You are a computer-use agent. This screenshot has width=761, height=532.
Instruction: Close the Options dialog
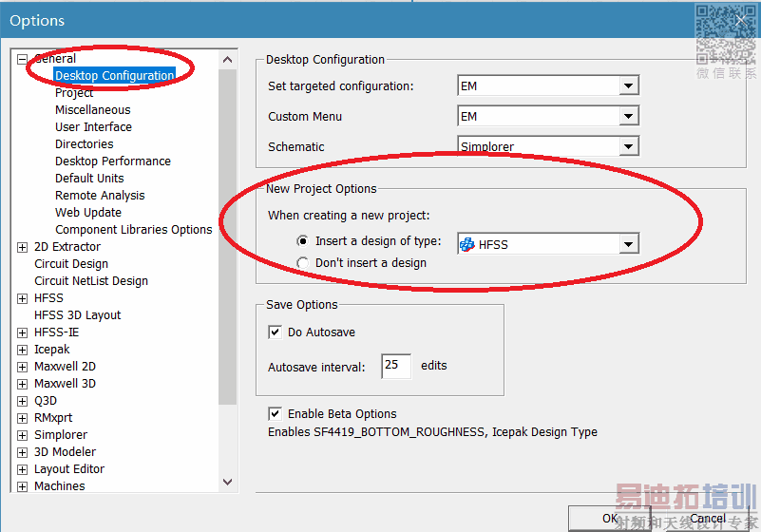741,20
